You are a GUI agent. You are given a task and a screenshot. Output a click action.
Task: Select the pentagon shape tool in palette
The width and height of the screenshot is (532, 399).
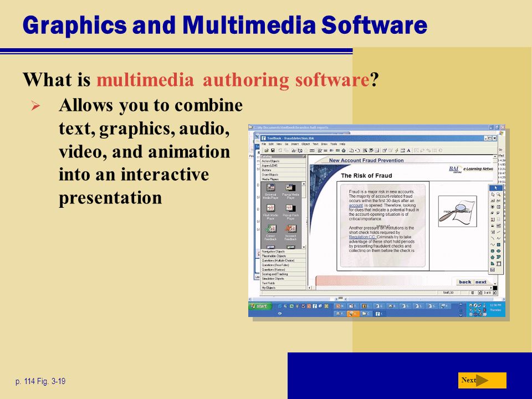(492, 258)
